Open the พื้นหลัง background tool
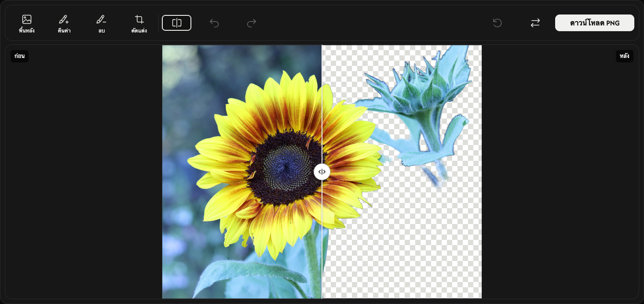The image size is (644, 304). click(27, 24)
